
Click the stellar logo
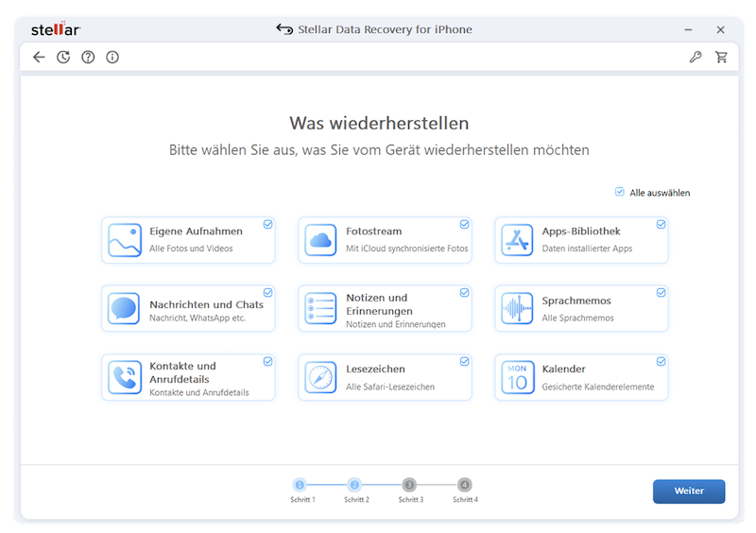tap(56, 29)
